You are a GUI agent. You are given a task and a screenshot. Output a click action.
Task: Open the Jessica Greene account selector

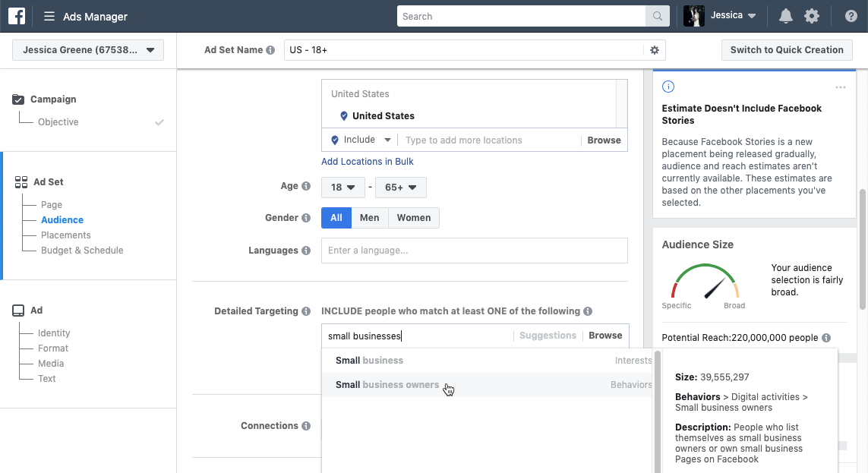tap(88, 50)
